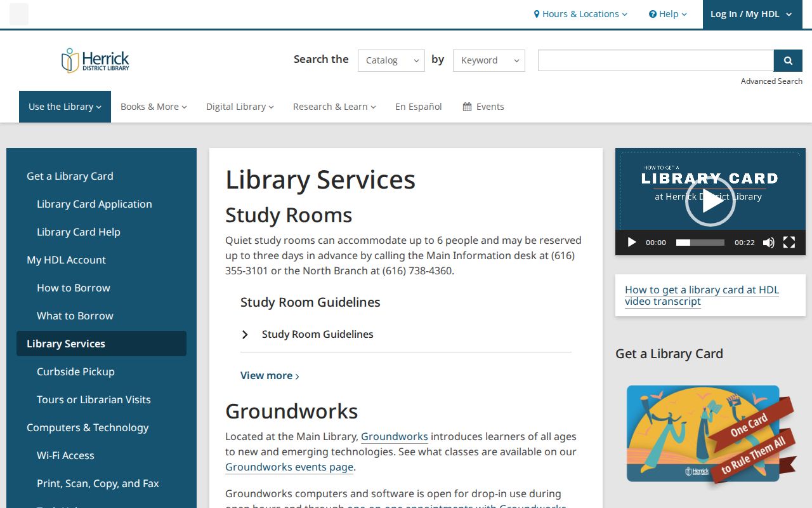Open the Groundworks link in paragraph

[395, 437]
